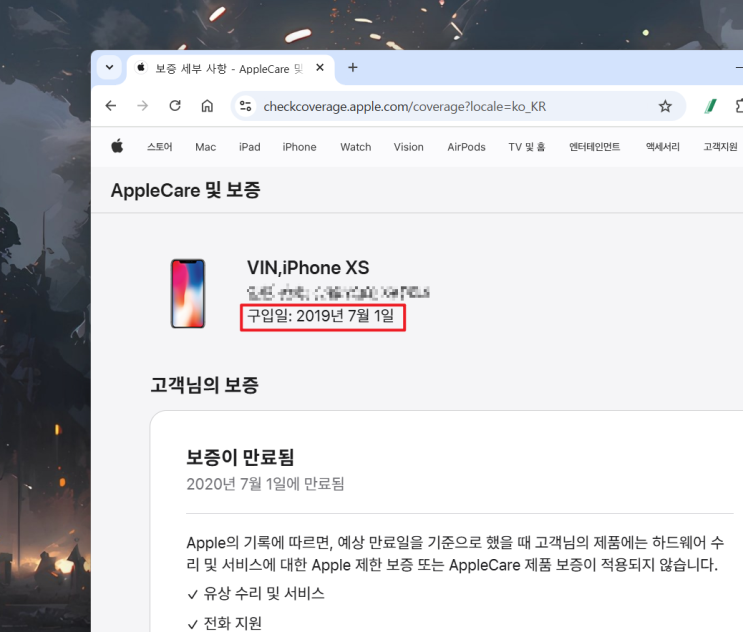Close the AppleCare coverage tab
This screenshot has width=743, height=632.
click(x=320, y=68)
